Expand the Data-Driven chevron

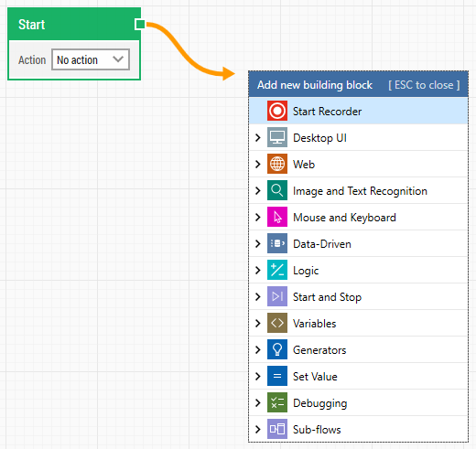coord(258,243)
